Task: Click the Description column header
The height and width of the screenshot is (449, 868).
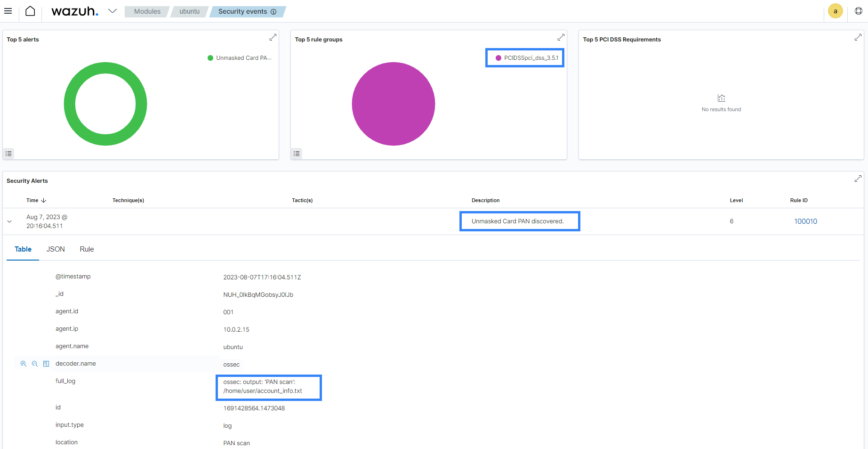Action: pos(486,200)
